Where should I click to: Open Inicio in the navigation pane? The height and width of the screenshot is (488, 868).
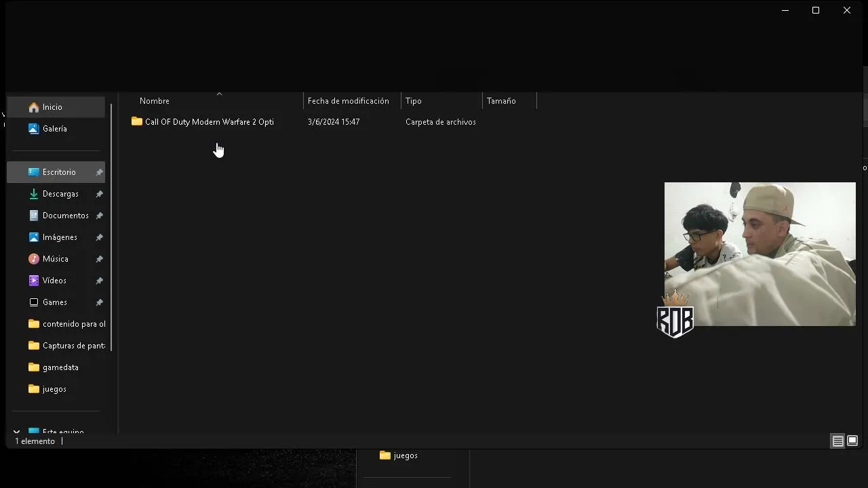[x=56, y=107]
